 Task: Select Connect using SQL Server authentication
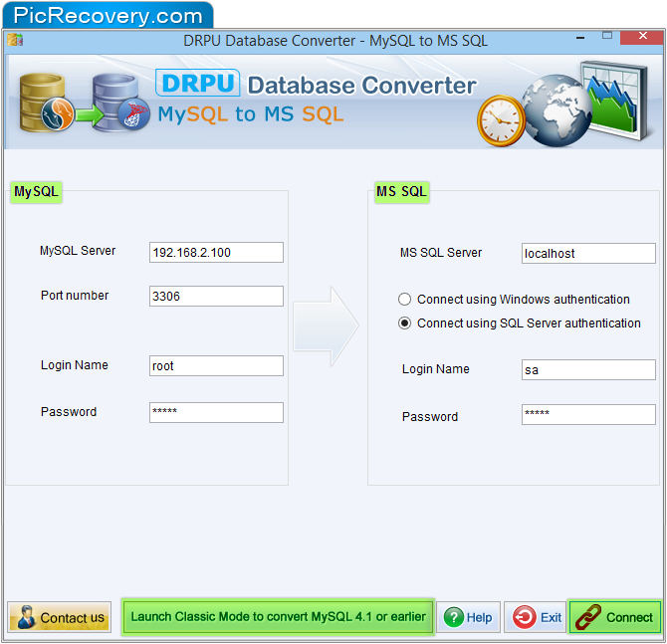pyautogui.click(x=404, y=323)
